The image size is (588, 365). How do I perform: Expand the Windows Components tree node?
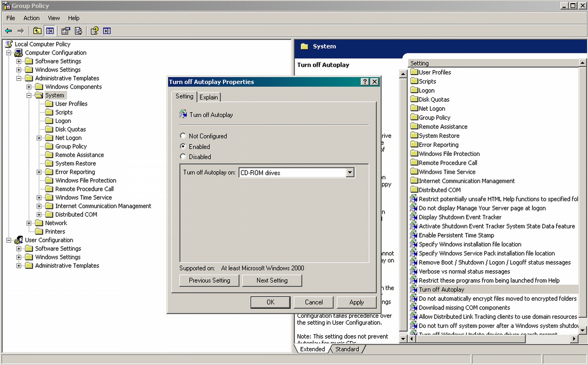pyautogui.click(x=29, y=87)
